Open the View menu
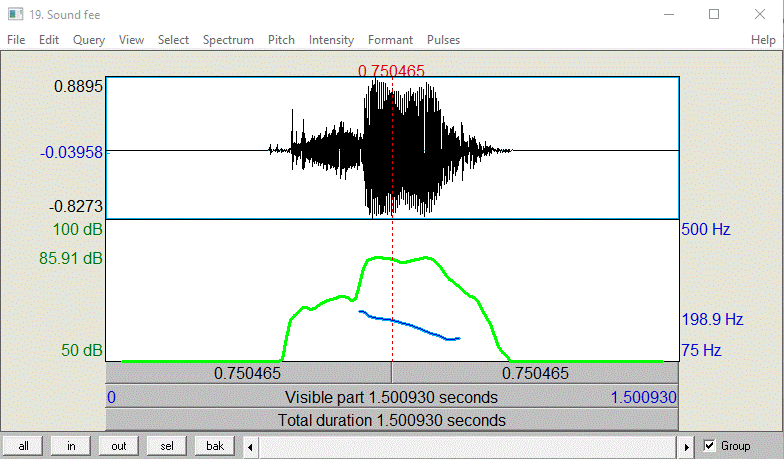The width and height of the screenshot is (784, 459). (132, 40)
